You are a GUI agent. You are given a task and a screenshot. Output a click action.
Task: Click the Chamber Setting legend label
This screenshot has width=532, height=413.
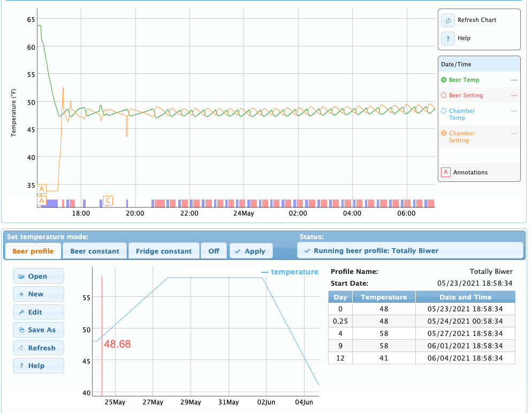[x=462, y=136]
